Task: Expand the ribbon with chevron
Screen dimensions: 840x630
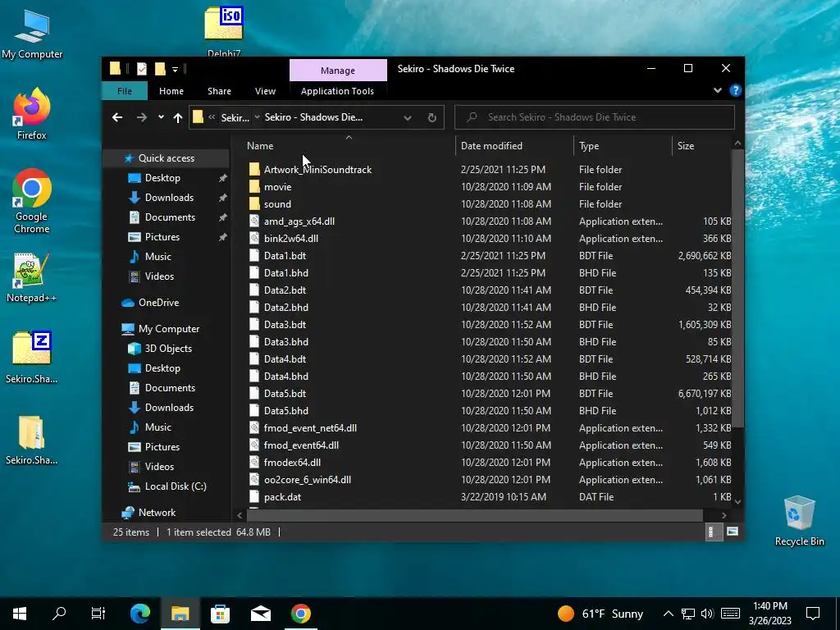Action: click(718, 90)
